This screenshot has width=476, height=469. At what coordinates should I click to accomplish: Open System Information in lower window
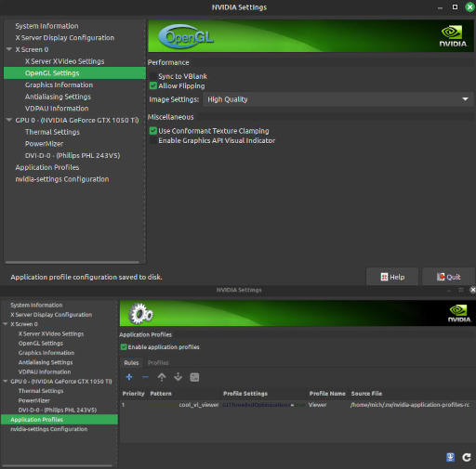tap(36, 305)
